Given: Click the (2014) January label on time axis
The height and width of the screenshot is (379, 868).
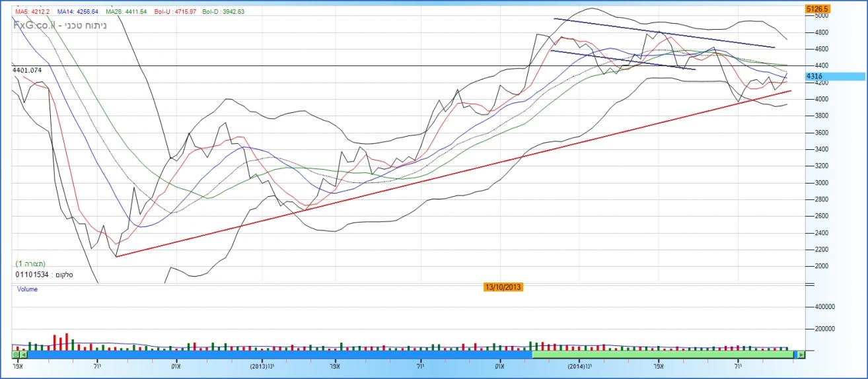Looking at the screenshot, I should point(579,365).
